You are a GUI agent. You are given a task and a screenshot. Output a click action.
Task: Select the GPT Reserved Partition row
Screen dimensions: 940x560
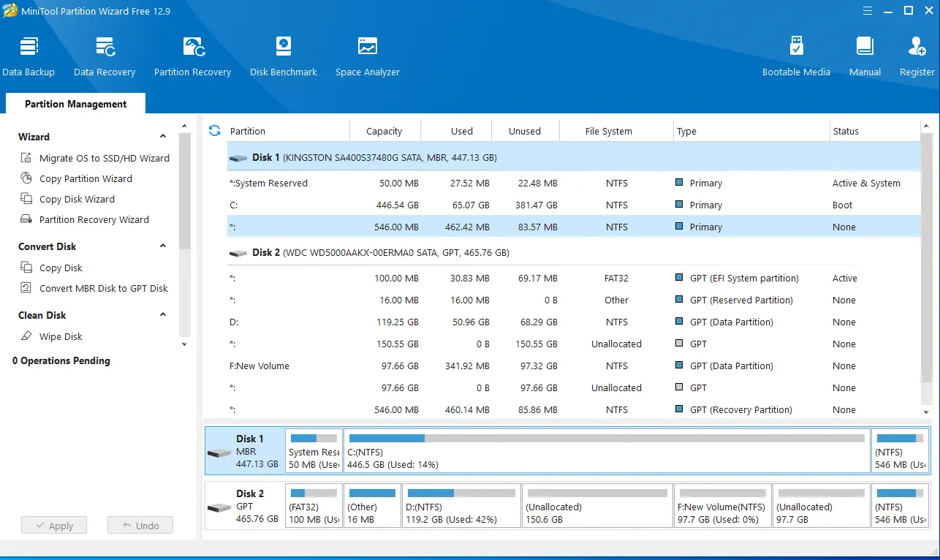tap(575, 300)
